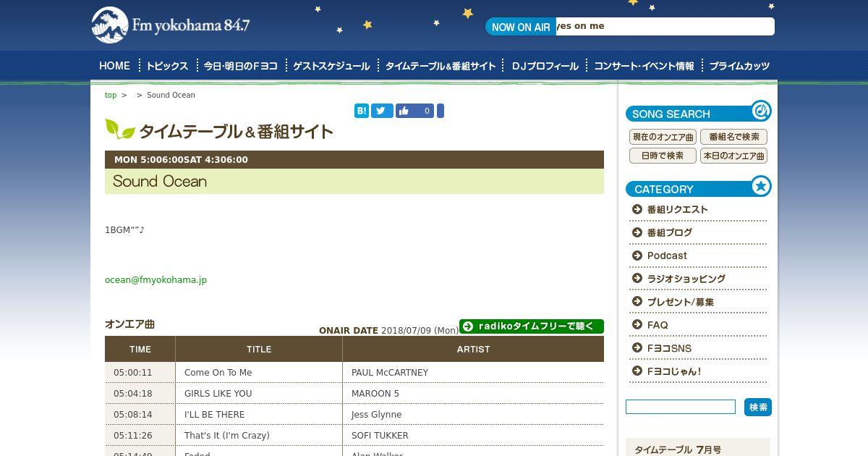Click ocean@fmyokohama.jp email link

[156, 279]
